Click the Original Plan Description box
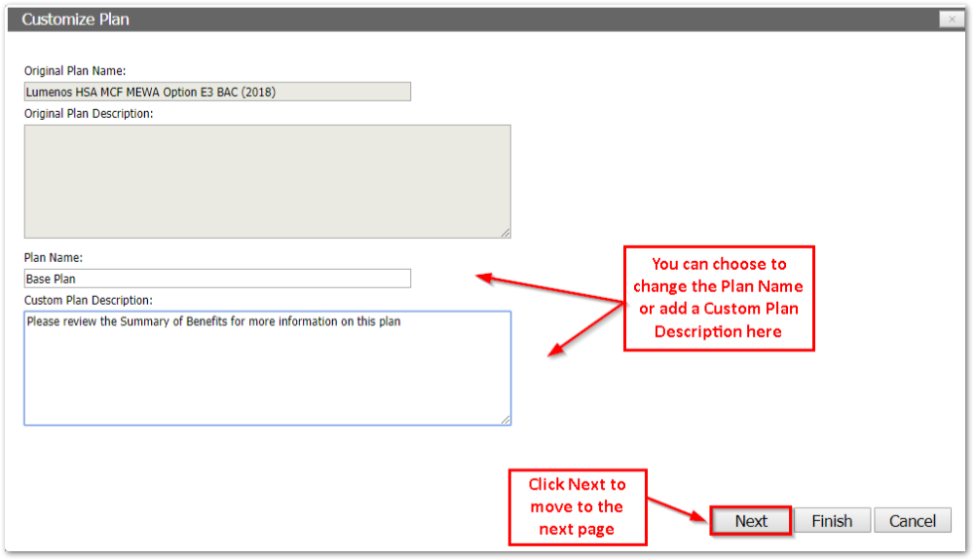 pyautogui.click(x=268, y=181)
